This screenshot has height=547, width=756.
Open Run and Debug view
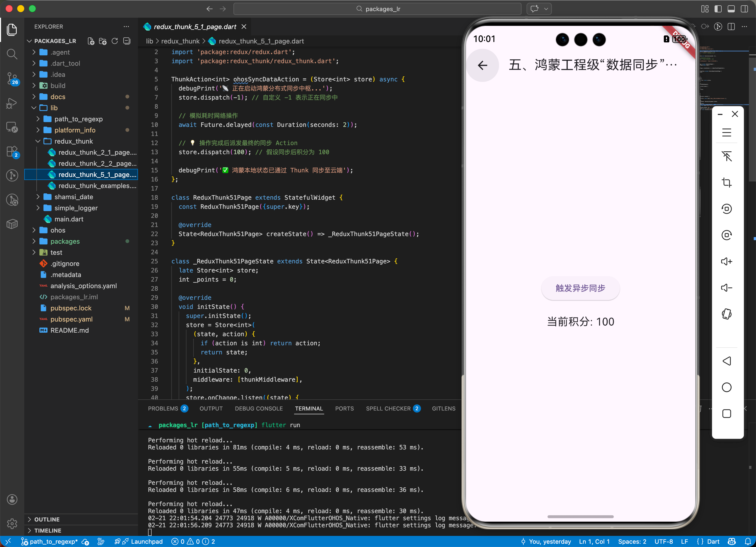tap(12, 103)
